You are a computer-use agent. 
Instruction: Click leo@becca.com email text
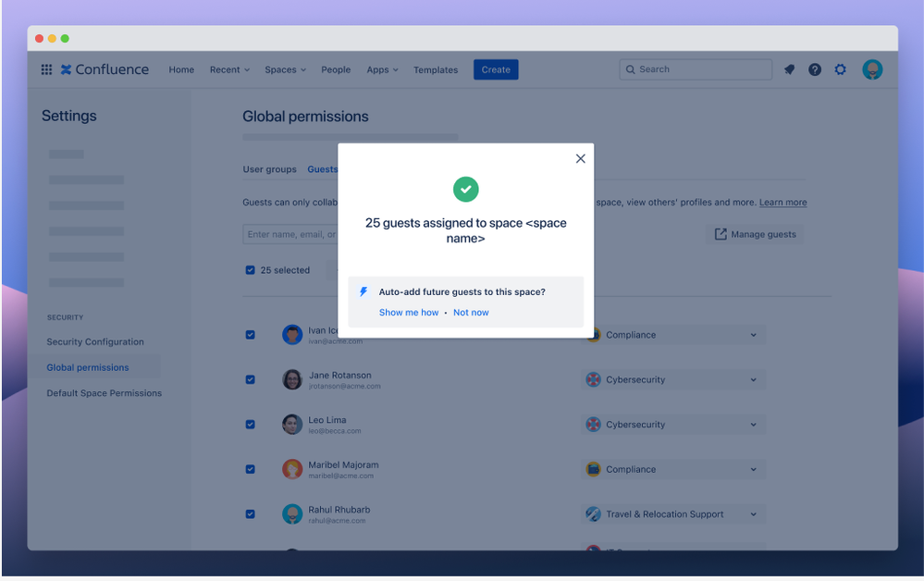pos(334,431)
